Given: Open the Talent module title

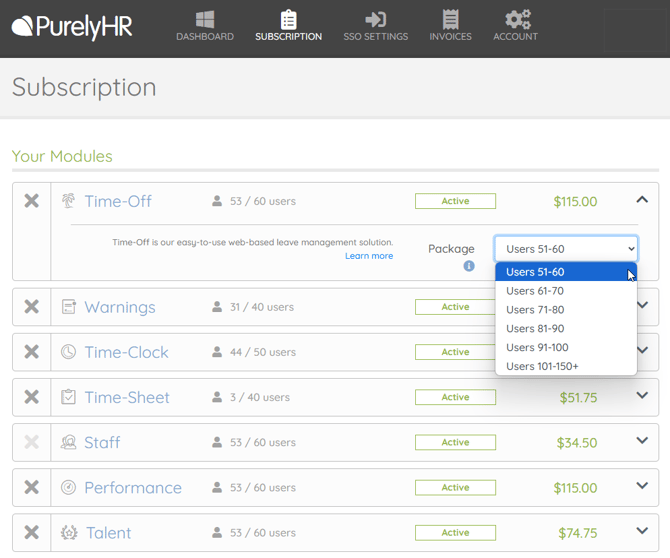Looking at the screenshot, I should click(109, 533).
